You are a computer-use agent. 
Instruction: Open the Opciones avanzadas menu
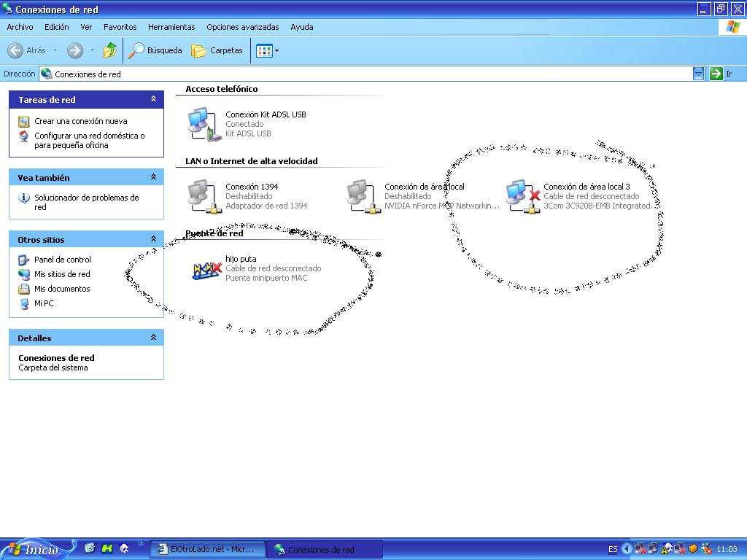pos(242,27)
